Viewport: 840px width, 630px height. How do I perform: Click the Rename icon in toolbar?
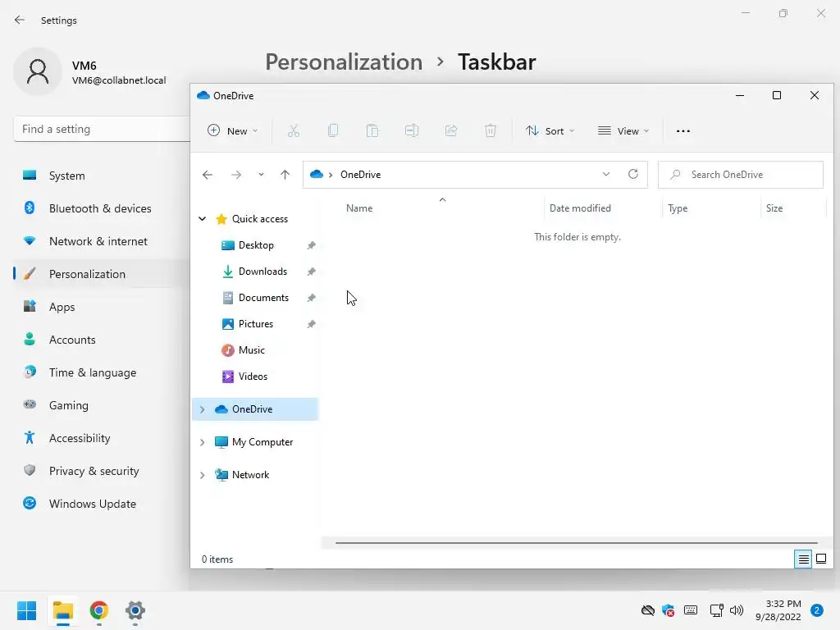(412, 130)
